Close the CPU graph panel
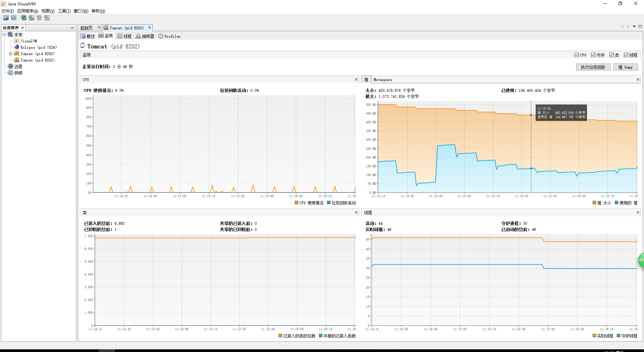Screen dimensions: 644x352 pyautogui.click(x=356, y=80)
